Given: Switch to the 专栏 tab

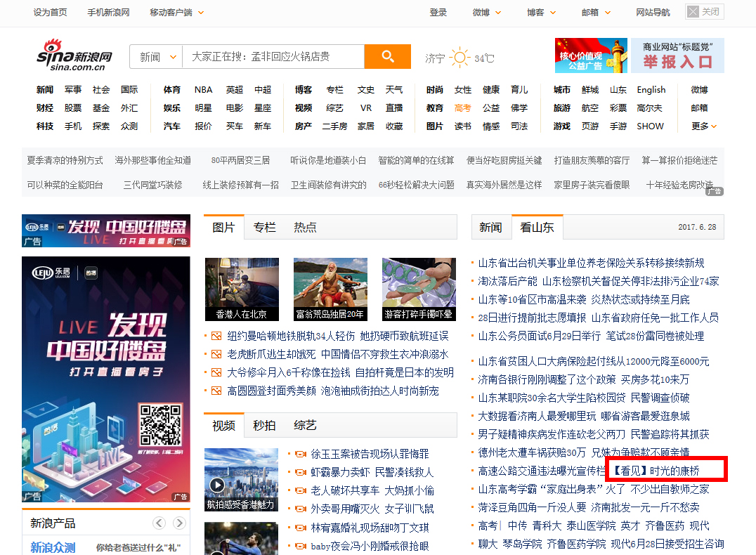Looking at the screenshot, I should pyautogui.click(x=264, y=227).
